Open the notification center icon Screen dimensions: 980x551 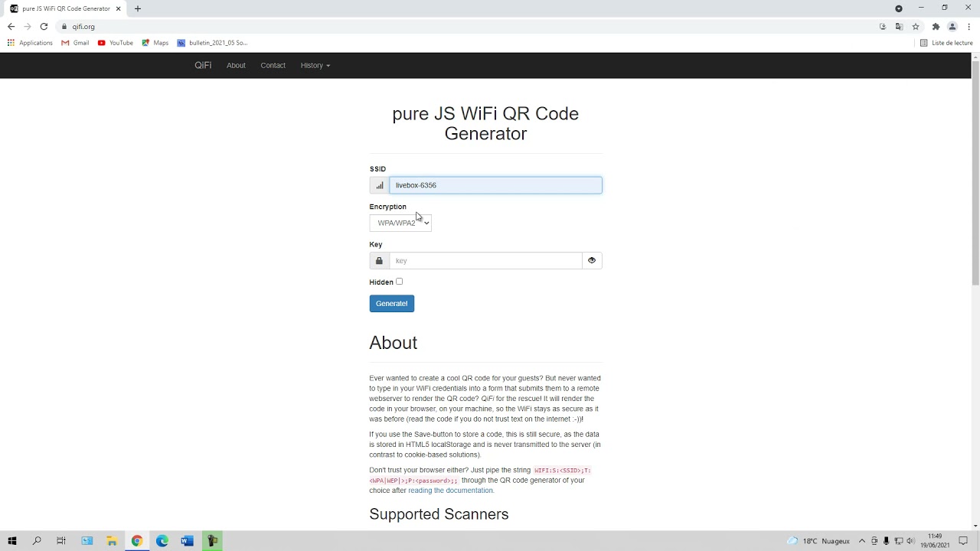click(963, 541)
